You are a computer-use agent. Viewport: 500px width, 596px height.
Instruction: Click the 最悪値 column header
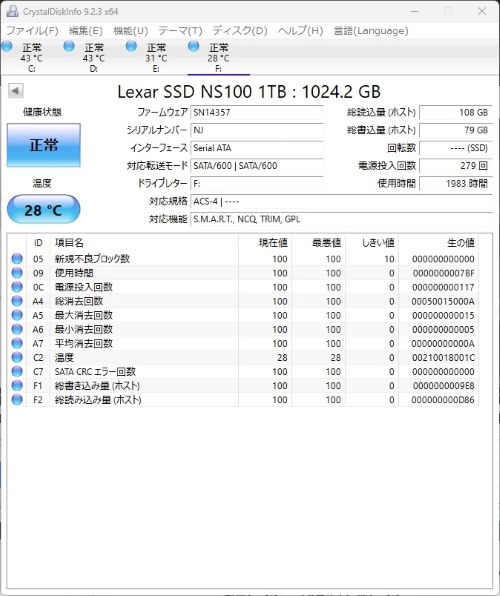(319, 243)
